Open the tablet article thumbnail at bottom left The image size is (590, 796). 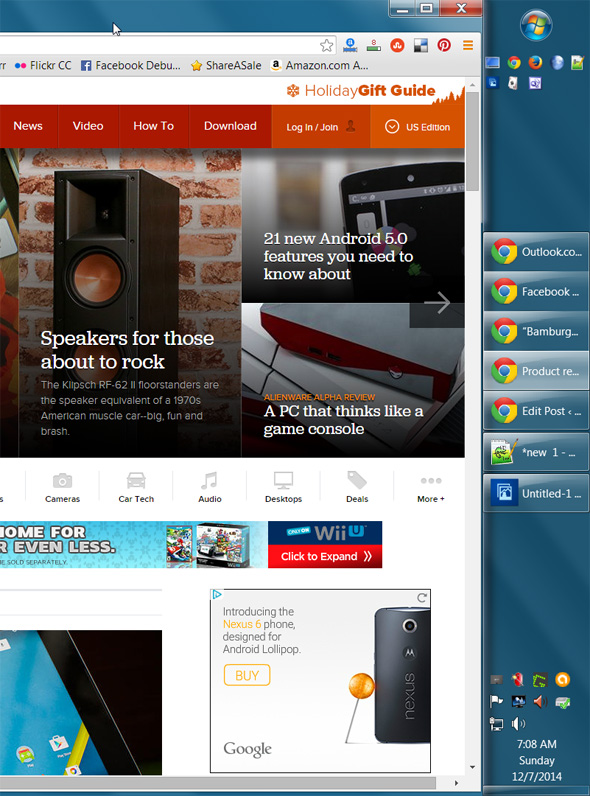[x=81, y=703]
